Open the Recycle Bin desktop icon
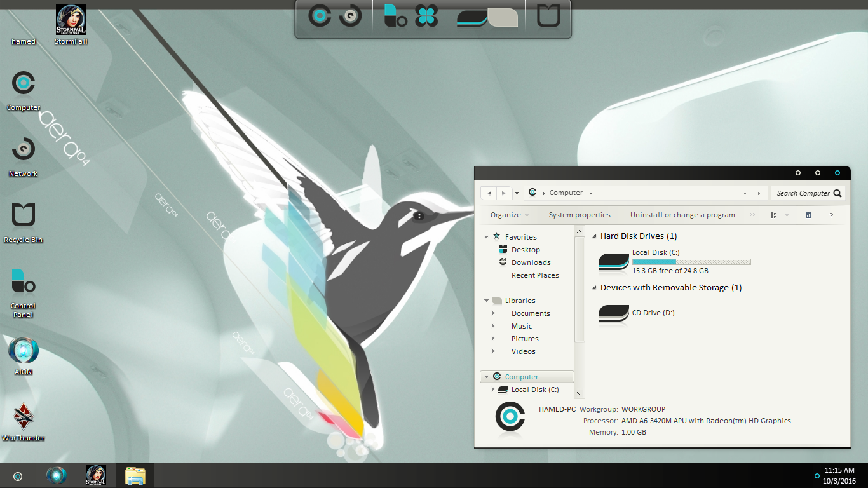Viewport: 868px width, 488px height. pyautogui.click(x=24, y=217)
